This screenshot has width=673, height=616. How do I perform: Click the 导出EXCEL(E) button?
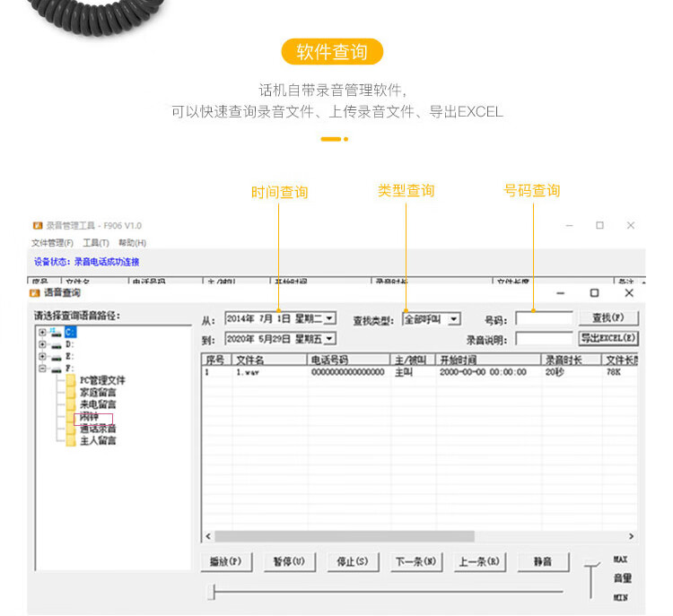tap(607, 339)
